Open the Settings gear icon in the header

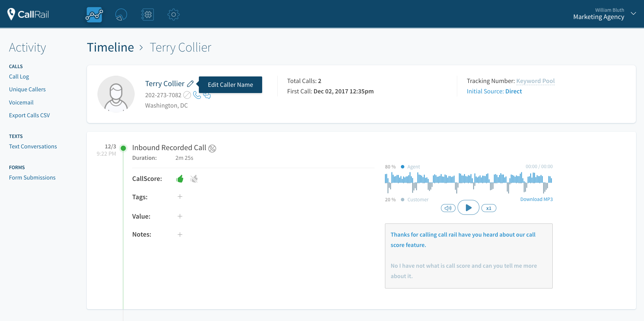[174, 15]
